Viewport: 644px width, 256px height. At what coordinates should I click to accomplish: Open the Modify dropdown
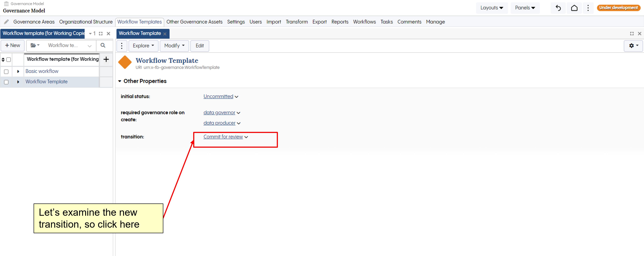coord(174,46)
